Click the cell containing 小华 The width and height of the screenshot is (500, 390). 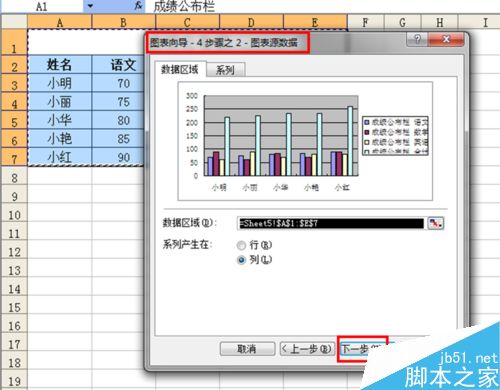pos(60,120)
